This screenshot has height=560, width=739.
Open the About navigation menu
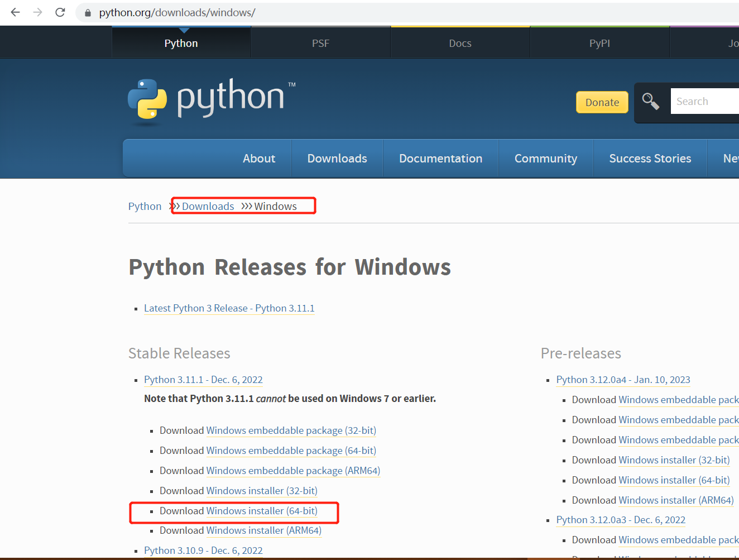[x=259, y=159]
